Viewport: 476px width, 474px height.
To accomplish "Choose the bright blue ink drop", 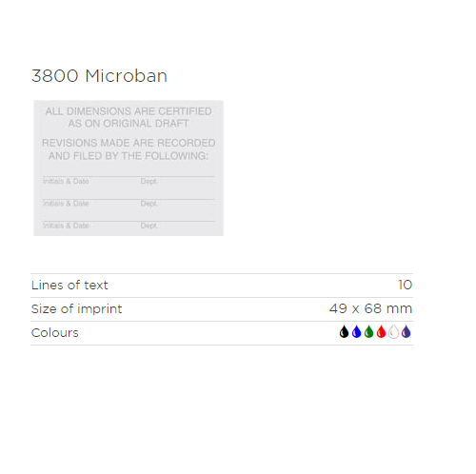I will (356, 332).
